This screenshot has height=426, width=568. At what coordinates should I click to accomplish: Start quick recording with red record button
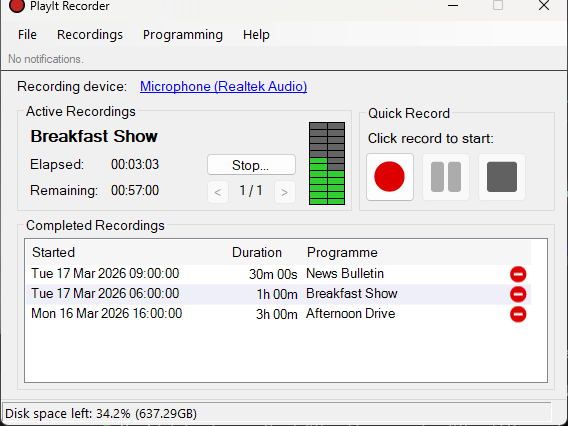tap(390, 177)
